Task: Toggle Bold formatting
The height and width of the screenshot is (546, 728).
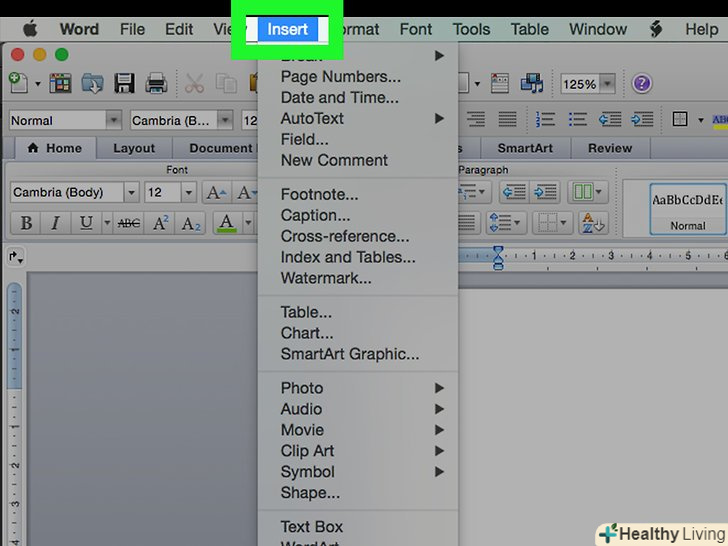Action: click(26, 223)
